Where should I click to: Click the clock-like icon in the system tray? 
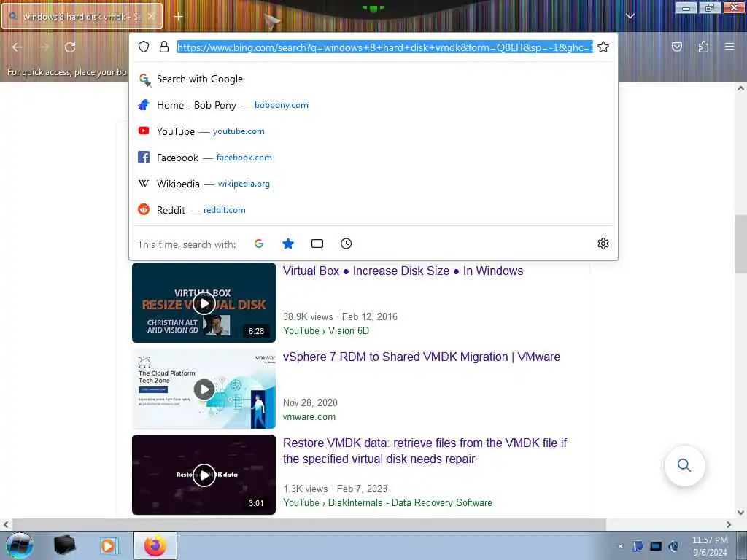(x=673, y=546)
